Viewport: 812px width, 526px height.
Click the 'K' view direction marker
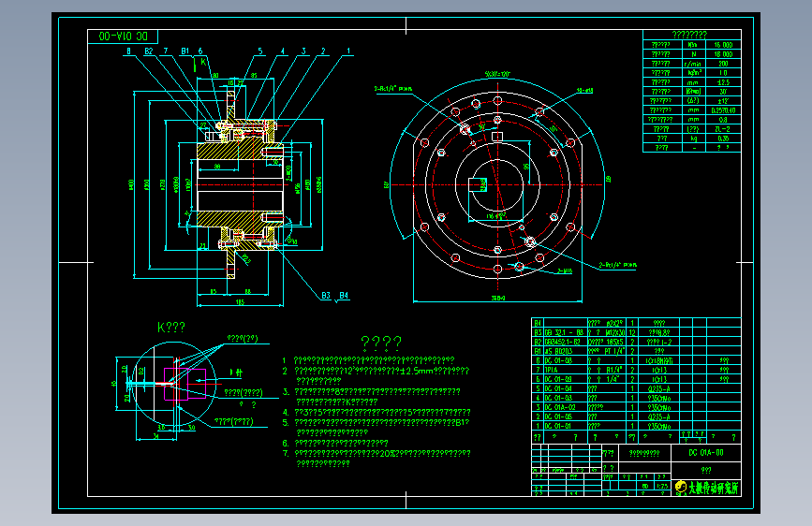click(x=203, y=62)
